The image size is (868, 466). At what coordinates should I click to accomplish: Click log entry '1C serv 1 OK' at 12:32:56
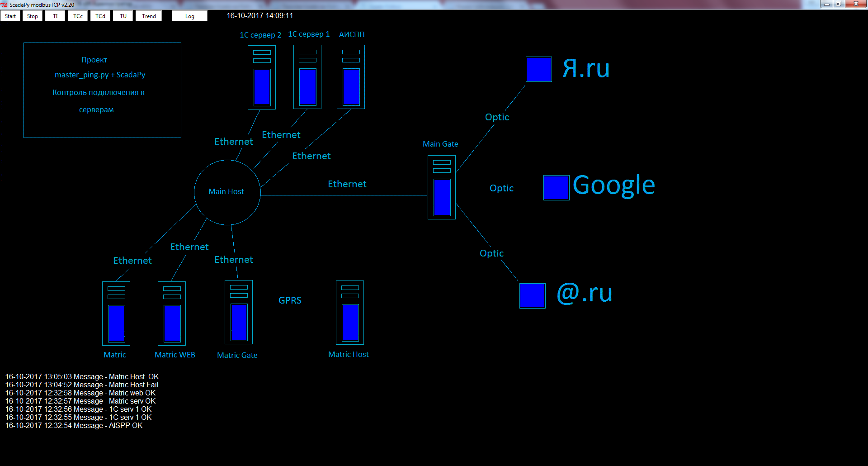78,409
